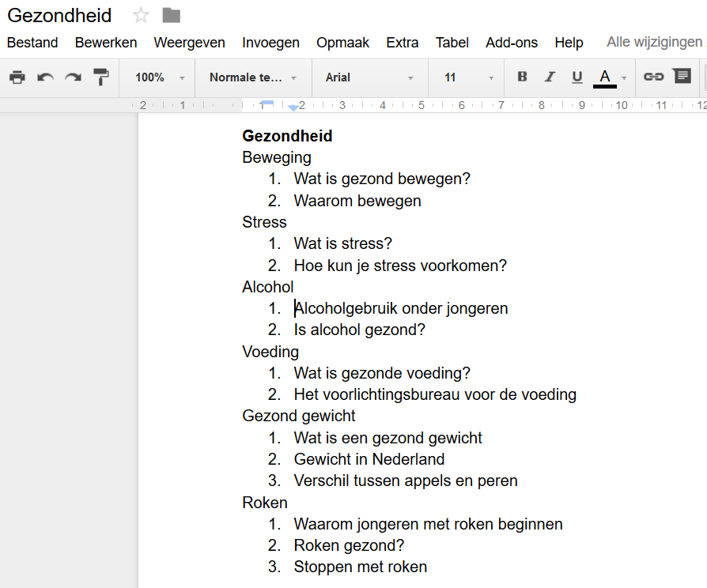Click the line Is alcohol gezond?
The width and height of the screenshot is (707, 588).
pos(359,330)
